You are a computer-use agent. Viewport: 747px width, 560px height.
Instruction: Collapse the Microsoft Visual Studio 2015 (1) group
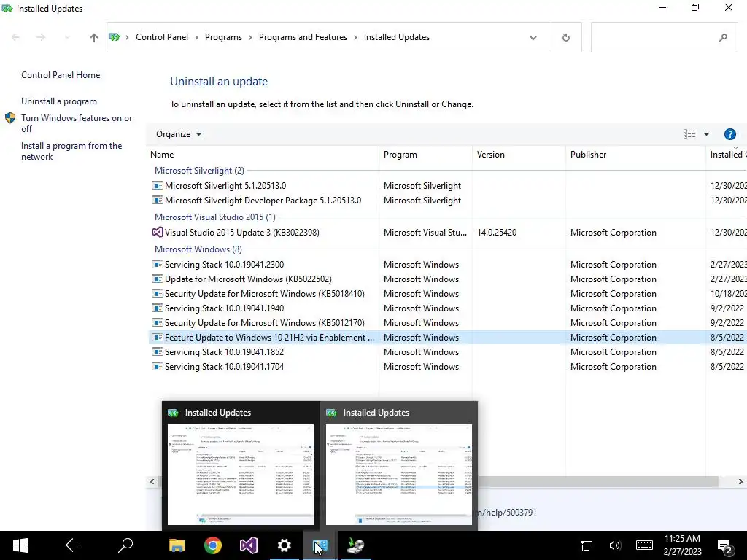(215, 217)
